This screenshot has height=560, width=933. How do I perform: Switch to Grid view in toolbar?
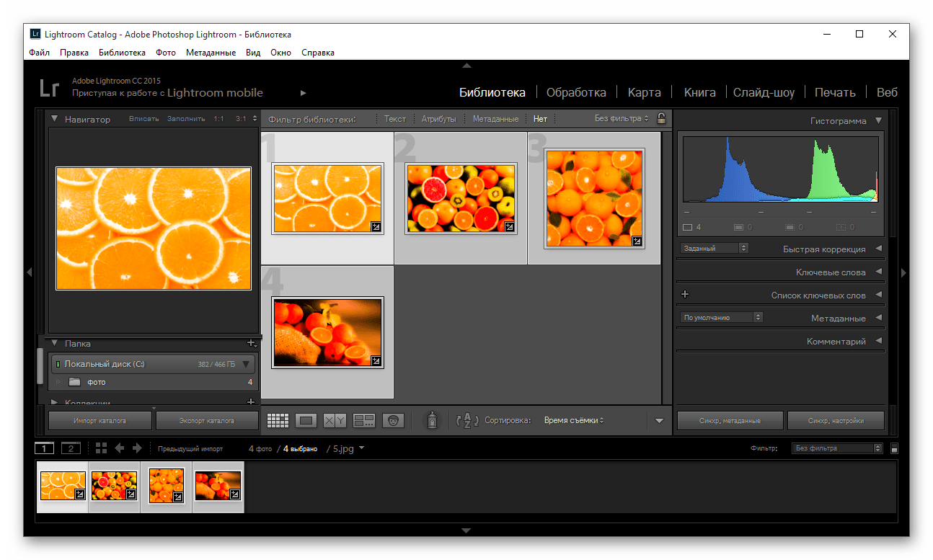278,420
